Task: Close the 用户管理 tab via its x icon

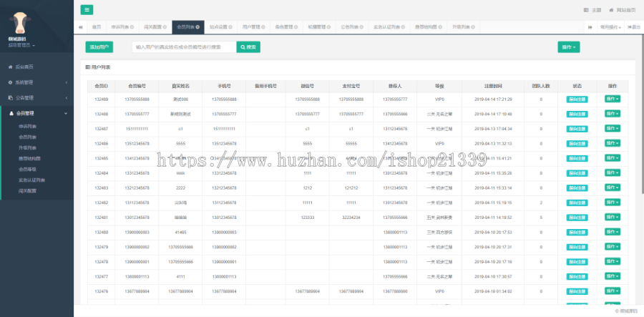Action: pyautogui.click(x=263, y=27)
